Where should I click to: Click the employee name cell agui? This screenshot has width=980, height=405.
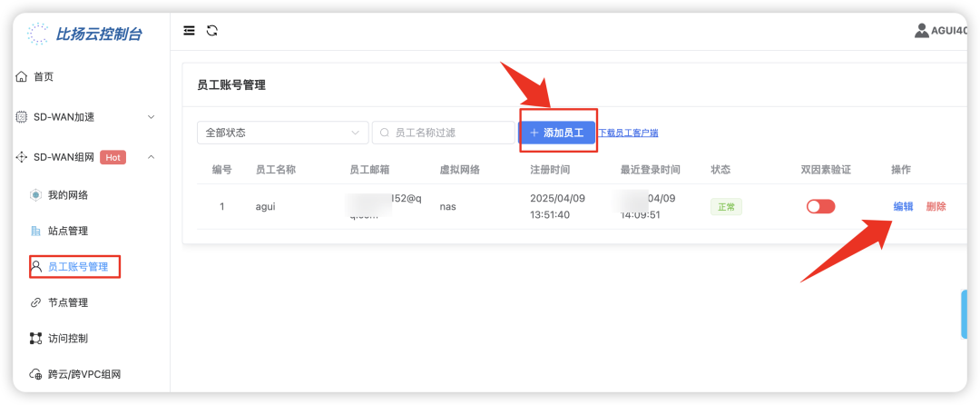[266, 206]
